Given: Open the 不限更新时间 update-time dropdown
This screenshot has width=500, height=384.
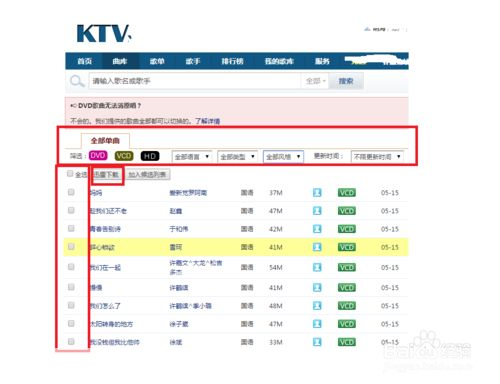Looking at the screenshot, I should pyautogui.click(x=377, y=156).
